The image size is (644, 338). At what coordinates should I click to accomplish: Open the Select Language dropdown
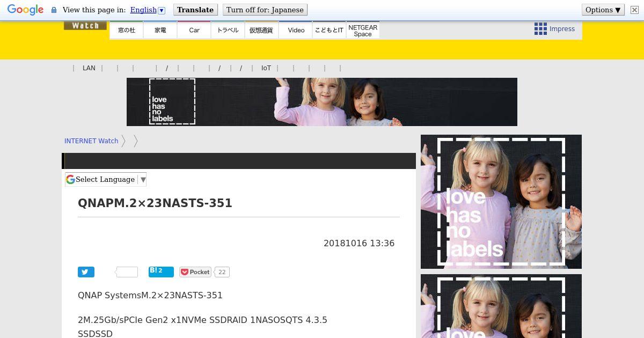pos(106,180)
